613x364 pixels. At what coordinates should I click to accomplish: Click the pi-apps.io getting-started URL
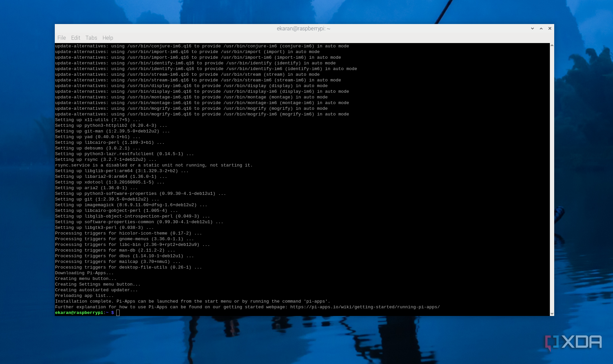[x=365, y=307]
